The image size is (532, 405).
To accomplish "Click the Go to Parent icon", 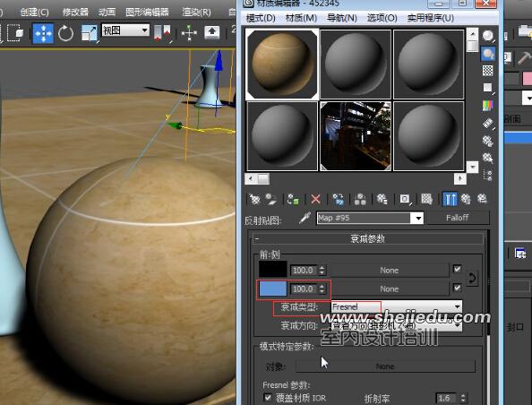I will pyautogui.click(x=467, y=199).
